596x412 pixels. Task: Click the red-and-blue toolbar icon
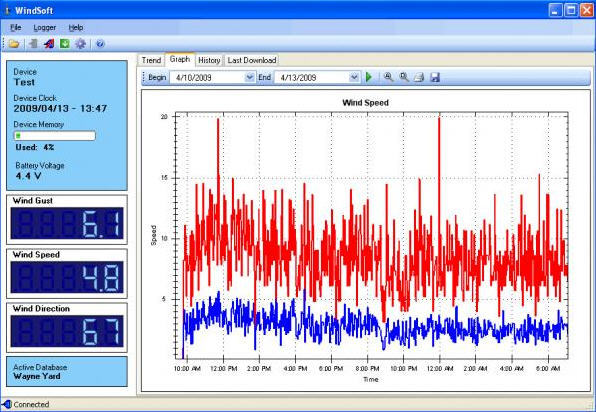tap(49, 44)
